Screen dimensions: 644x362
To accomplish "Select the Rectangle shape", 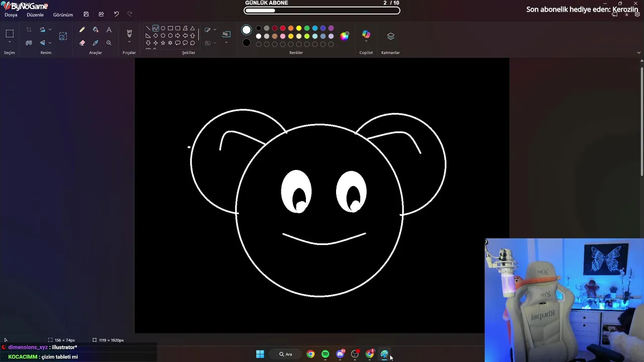I will click(170, 29).
